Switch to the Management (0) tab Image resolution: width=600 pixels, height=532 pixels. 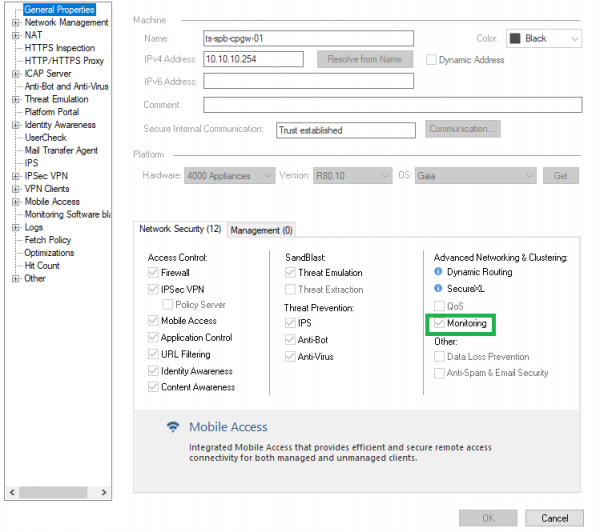point(261,230)
